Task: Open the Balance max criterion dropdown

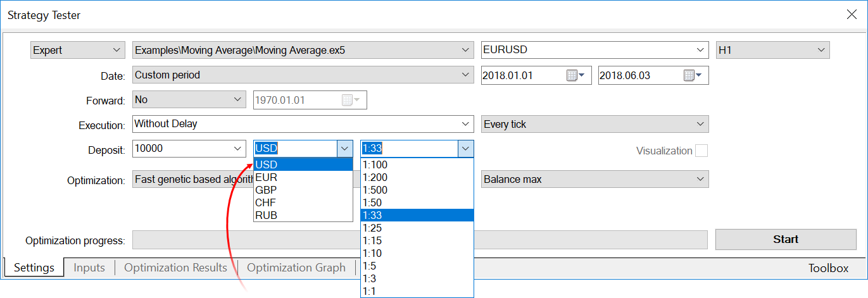Action: tap(594, 180)
